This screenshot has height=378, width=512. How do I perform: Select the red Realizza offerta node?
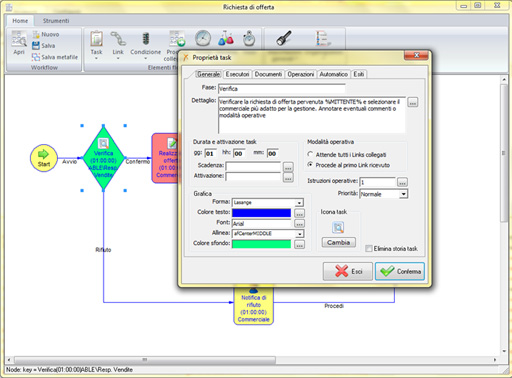(165, 158)
